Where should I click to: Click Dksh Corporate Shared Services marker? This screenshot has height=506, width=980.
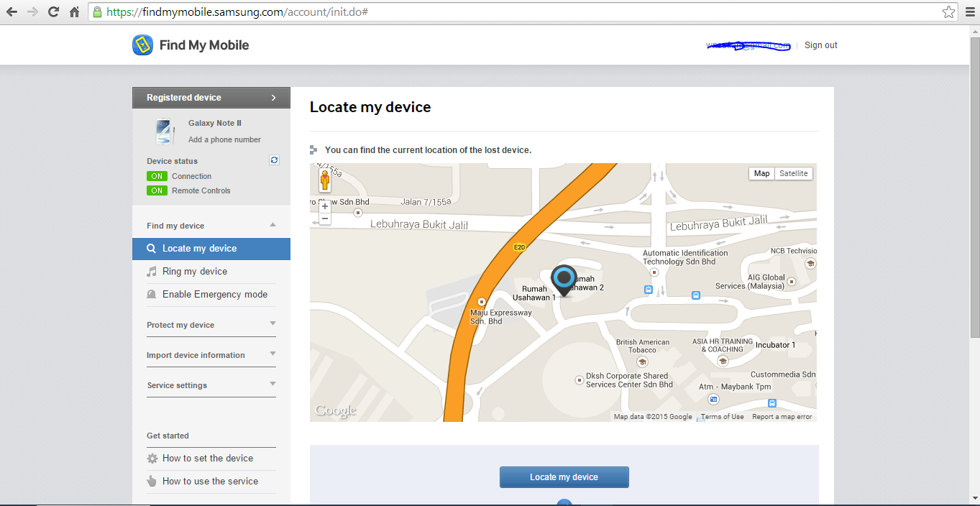(x=579, y=379)
